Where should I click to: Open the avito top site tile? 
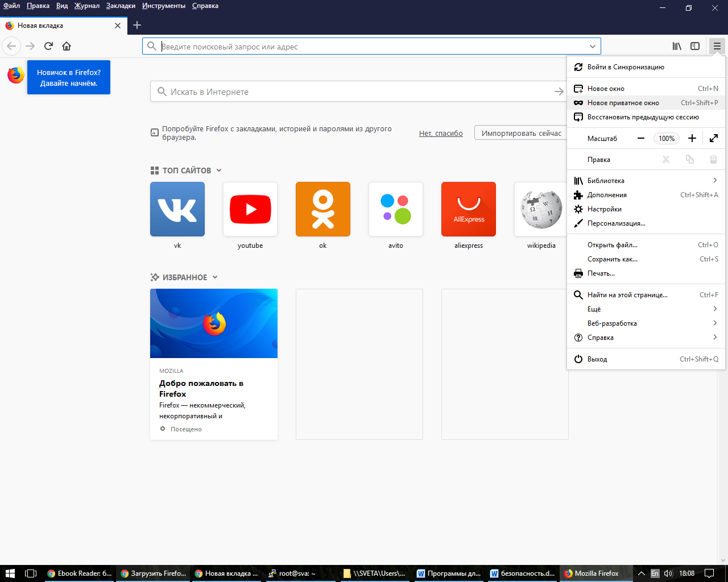coord(396,209)
